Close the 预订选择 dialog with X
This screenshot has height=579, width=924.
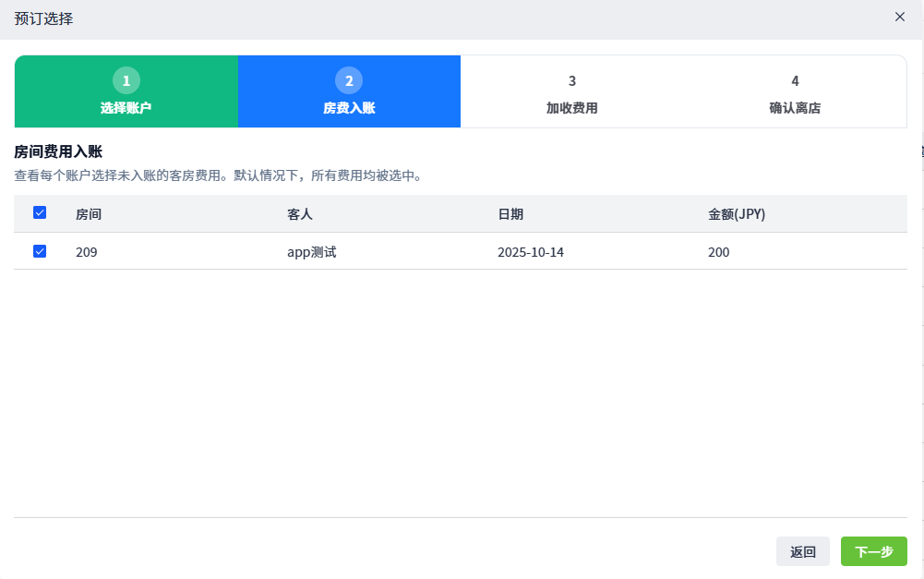[900, 17]
